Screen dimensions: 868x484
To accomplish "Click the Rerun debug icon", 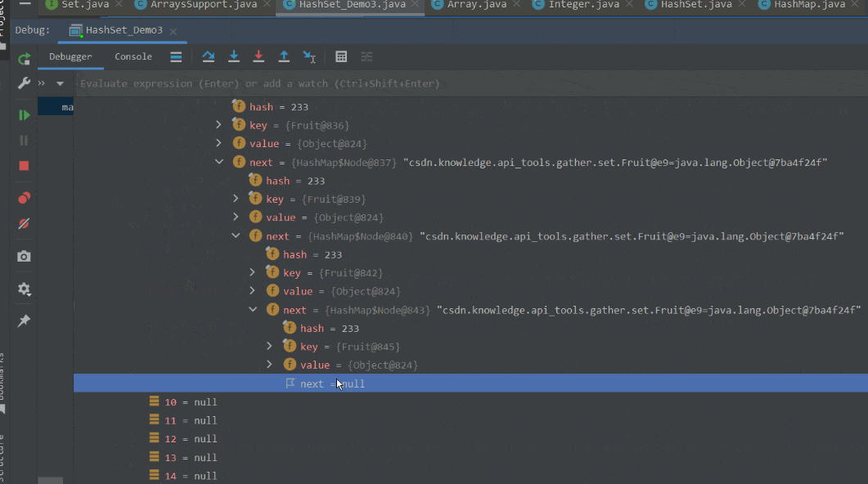I will pyautogui.click(x=24, y=59).
